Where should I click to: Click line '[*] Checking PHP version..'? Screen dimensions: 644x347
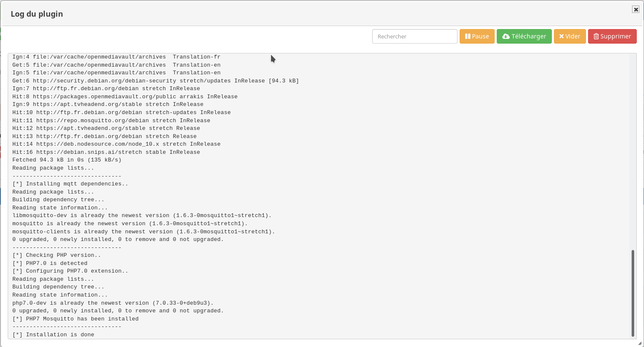(x=57, y=255)
